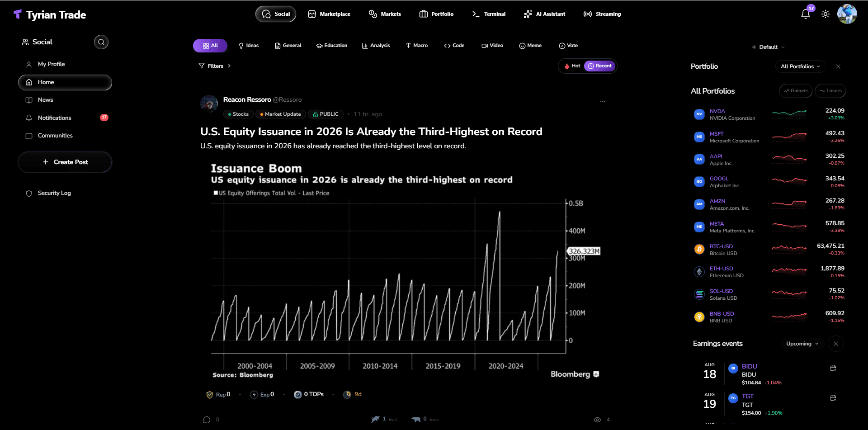Click the Bitcoin coin icon

click(x=699, y=250)
